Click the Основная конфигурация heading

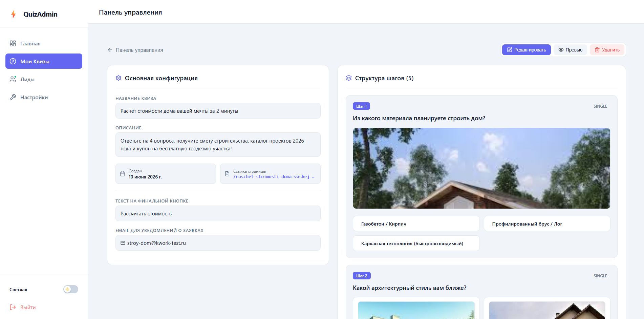161,78
